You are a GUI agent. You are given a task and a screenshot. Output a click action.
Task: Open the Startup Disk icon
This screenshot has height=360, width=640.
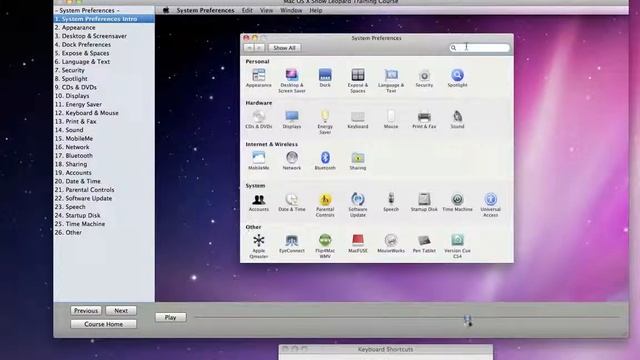[424, 199]
